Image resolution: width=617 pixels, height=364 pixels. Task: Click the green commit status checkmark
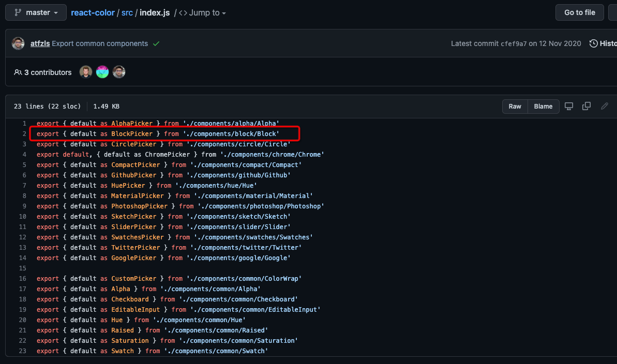156,43
